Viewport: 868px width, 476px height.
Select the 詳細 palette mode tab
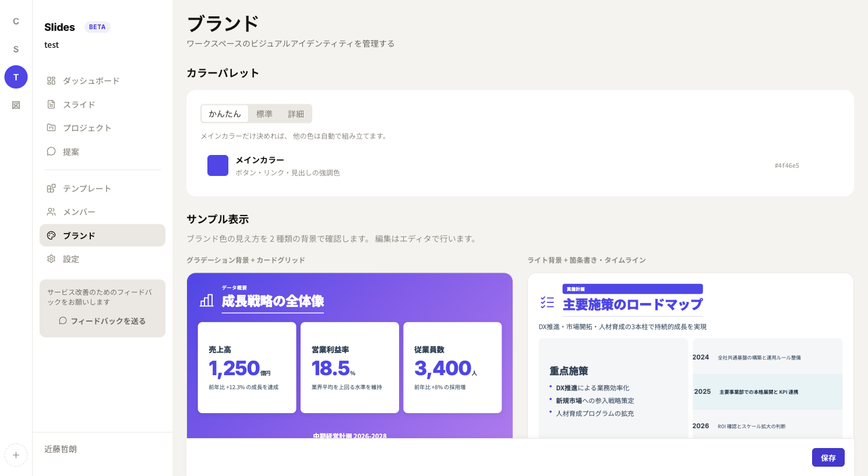(x=296, y=114)
